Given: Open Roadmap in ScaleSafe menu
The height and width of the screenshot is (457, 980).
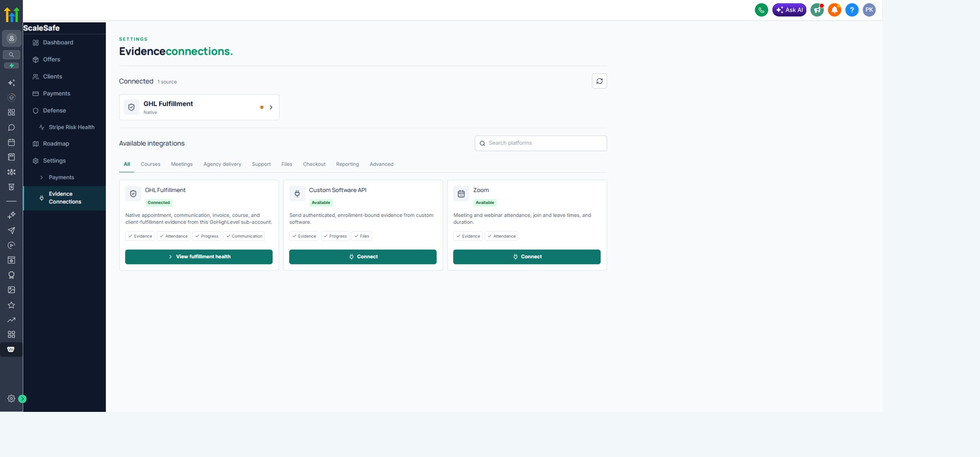Looking at the screenshot, I should point(65,144).
